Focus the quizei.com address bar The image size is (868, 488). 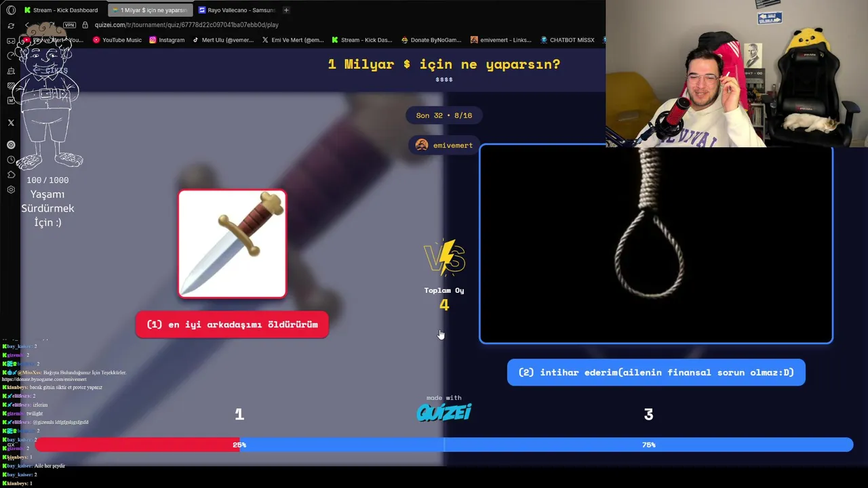pos(186,25)
